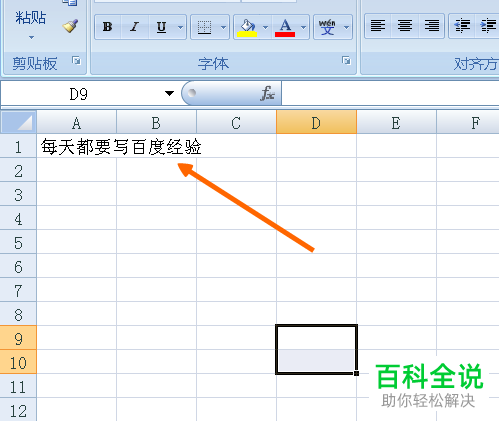This screenshot has width=499, height=421.
Task: Open paste options dropdown arrow
Action: click(x=31, y=37)
